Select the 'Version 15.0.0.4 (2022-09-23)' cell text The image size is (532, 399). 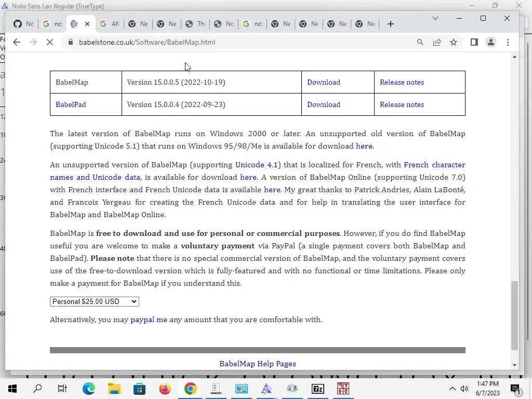coord(176,104)
